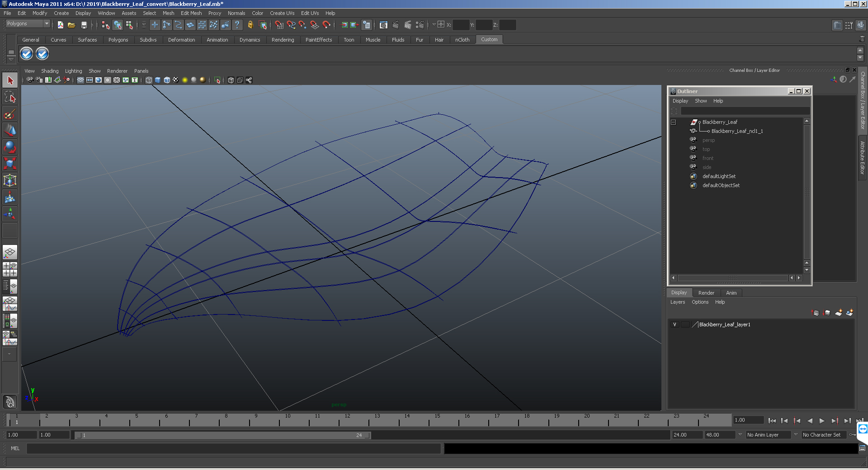Toggle use all lights yellow sphere
Screen dimensions: 868x470
click(185, 80)
